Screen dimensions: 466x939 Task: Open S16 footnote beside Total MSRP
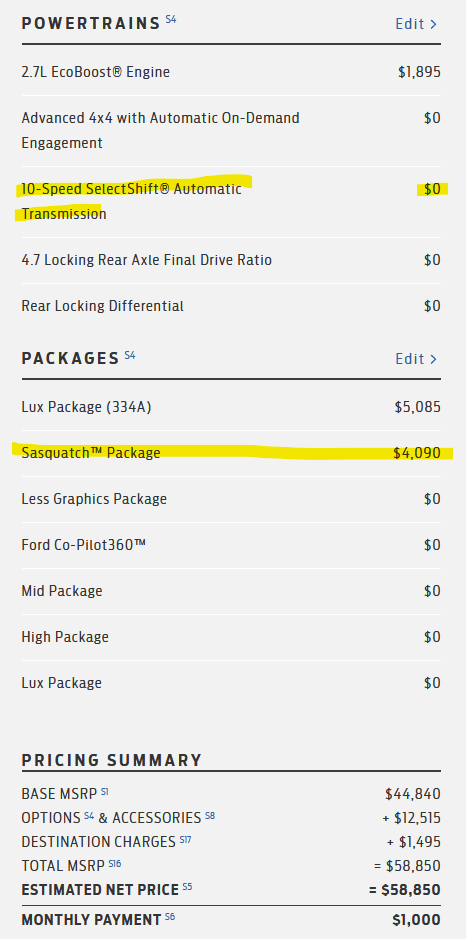click(115, 863)
